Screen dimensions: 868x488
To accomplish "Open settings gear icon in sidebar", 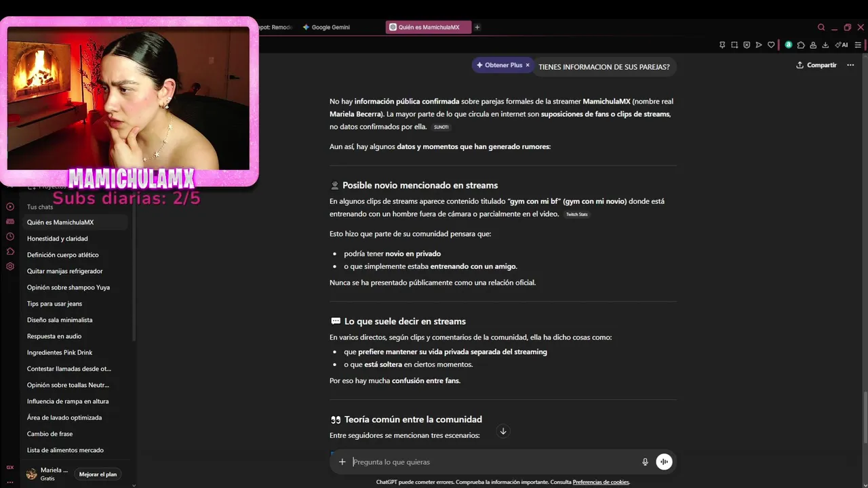I will [10, 266].
